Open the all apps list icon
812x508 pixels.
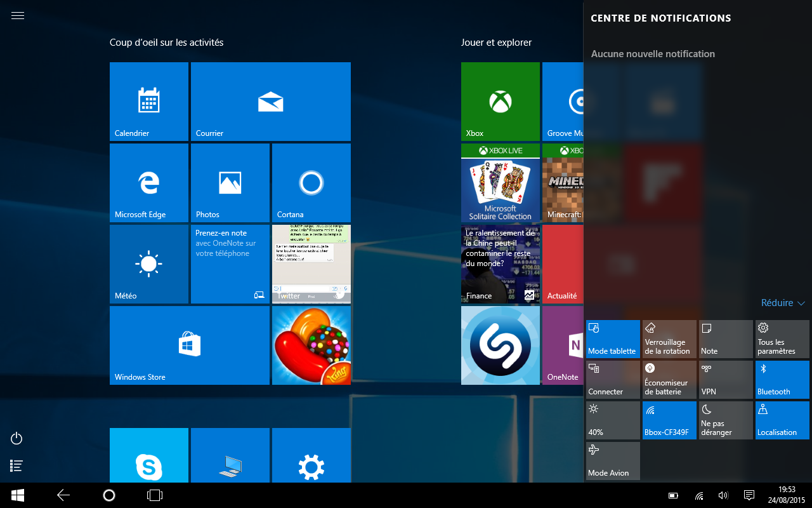click(17, 465)
